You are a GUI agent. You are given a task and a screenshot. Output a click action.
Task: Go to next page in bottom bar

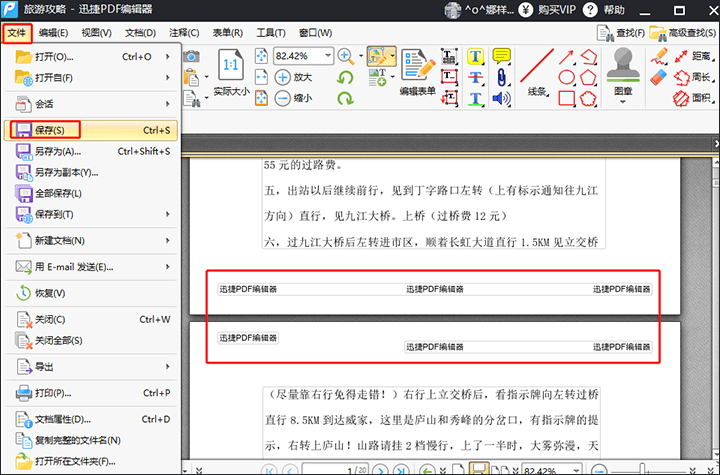click(380, 470)
